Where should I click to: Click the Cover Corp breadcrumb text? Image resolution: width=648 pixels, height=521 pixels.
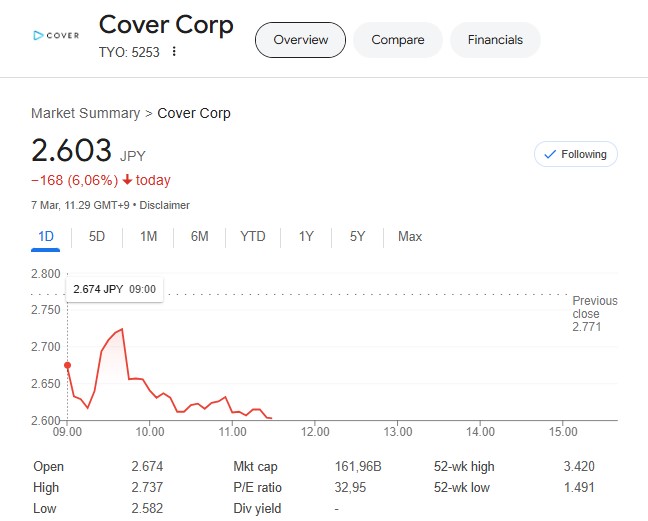194,113
